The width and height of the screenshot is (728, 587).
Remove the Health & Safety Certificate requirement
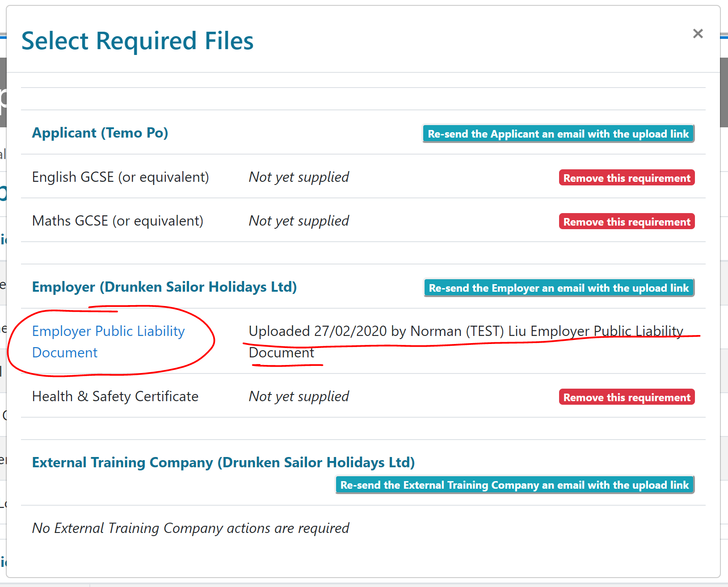pyautogui.click(x=627, y=397)
